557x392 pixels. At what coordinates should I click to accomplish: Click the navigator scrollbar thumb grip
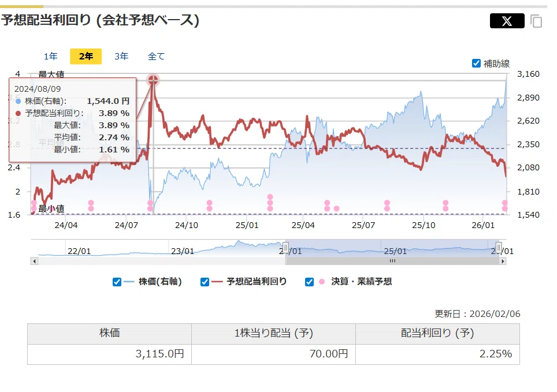coord(392,261)
